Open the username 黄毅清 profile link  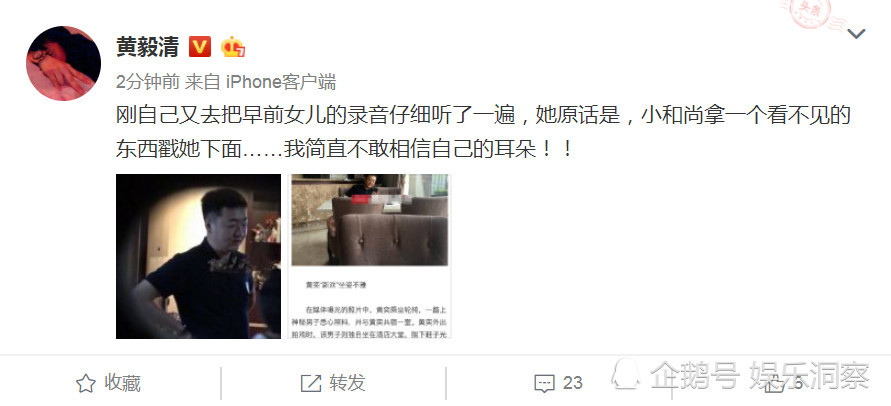pyautogui.click(x=148, y=47)
